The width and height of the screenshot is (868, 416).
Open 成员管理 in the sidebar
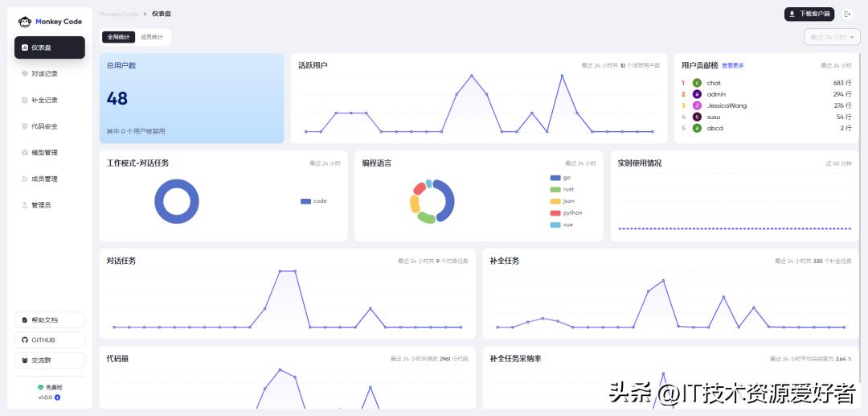tap(50, 179)
